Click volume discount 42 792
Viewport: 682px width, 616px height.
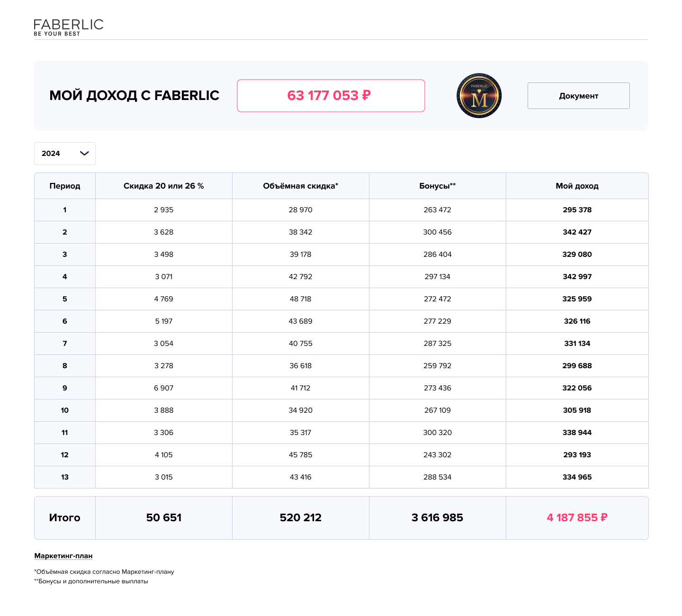(301, 277)
